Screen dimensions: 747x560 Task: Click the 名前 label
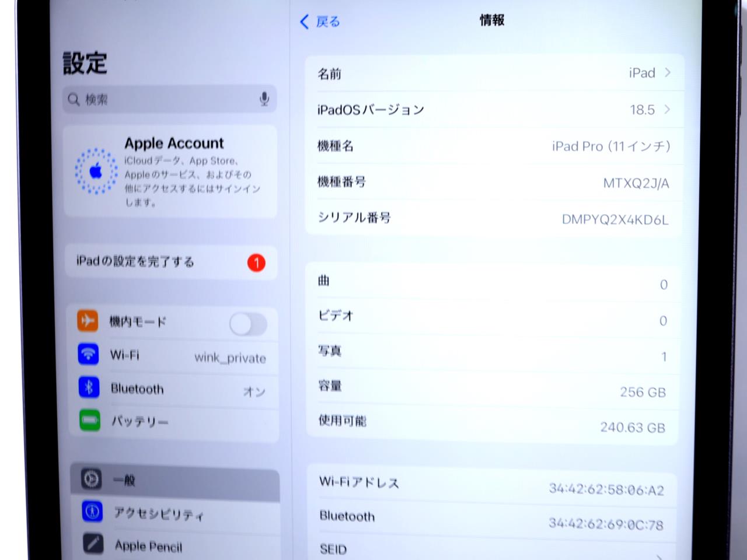coord(329,73)
